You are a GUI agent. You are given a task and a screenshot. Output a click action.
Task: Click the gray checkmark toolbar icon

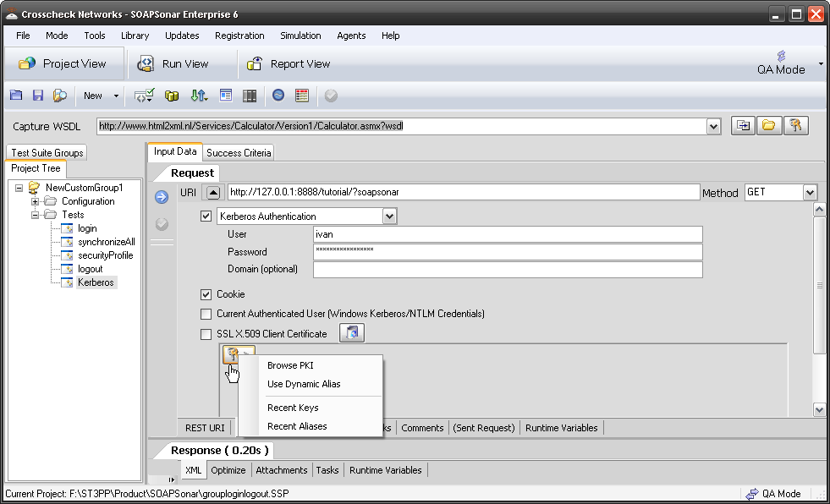[x=331, y=96]
